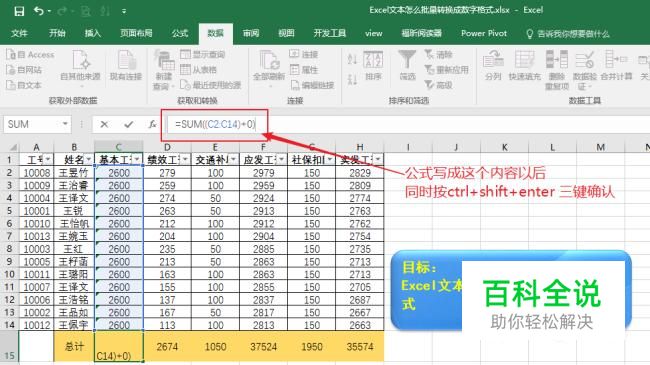This screenshot has height=365, width=650.
Task: Click 最近使用的源 button
Action: pos(211,85)
